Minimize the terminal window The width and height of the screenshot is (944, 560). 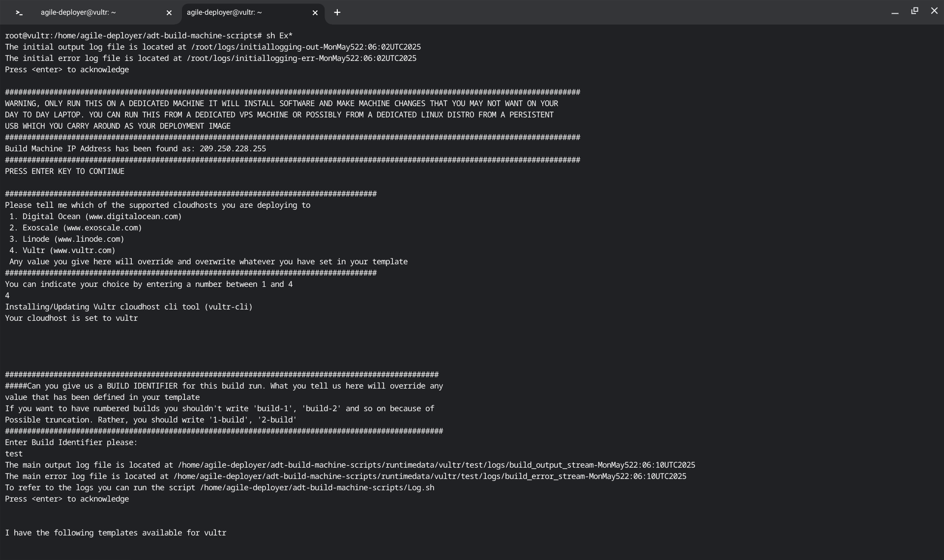895,12
